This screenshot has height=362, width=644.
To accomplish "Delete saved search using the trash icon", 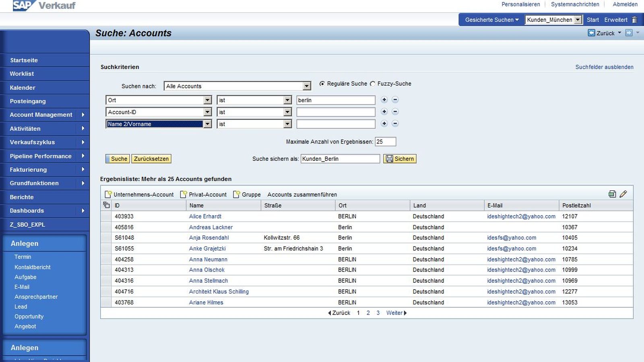I will coord(635,20).
